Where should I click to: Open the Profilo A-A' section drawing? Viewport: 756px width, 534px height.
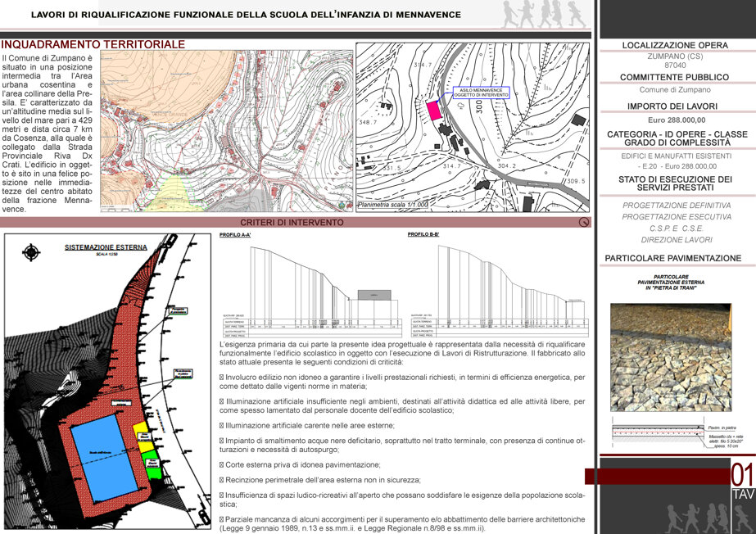pos(311,287)
